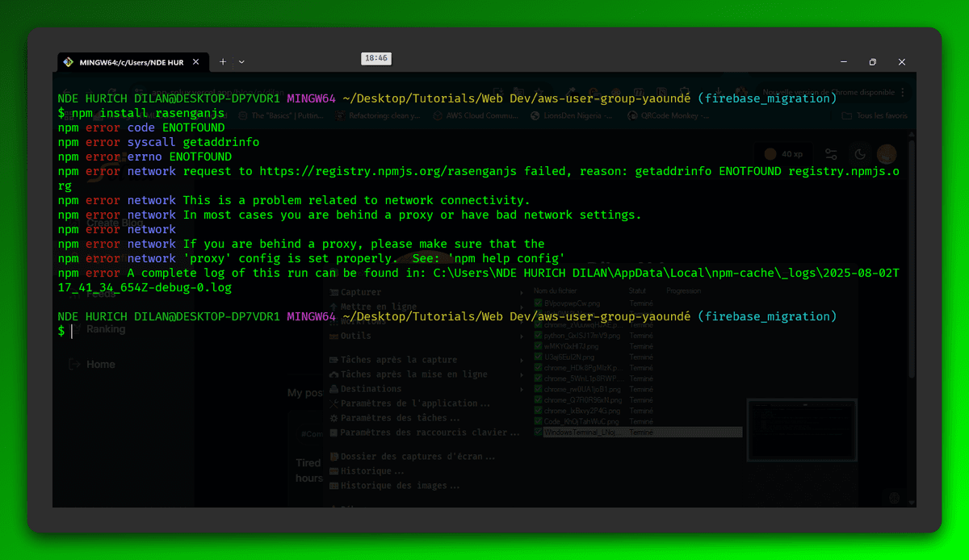Open the user avatar on the webpage

point(887,154)
